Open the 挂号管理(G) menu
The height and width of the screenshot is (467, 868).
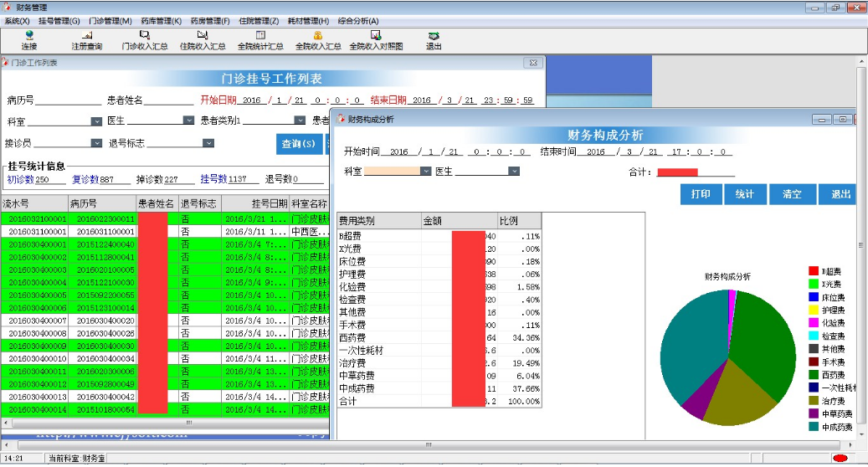pos(59,21)
